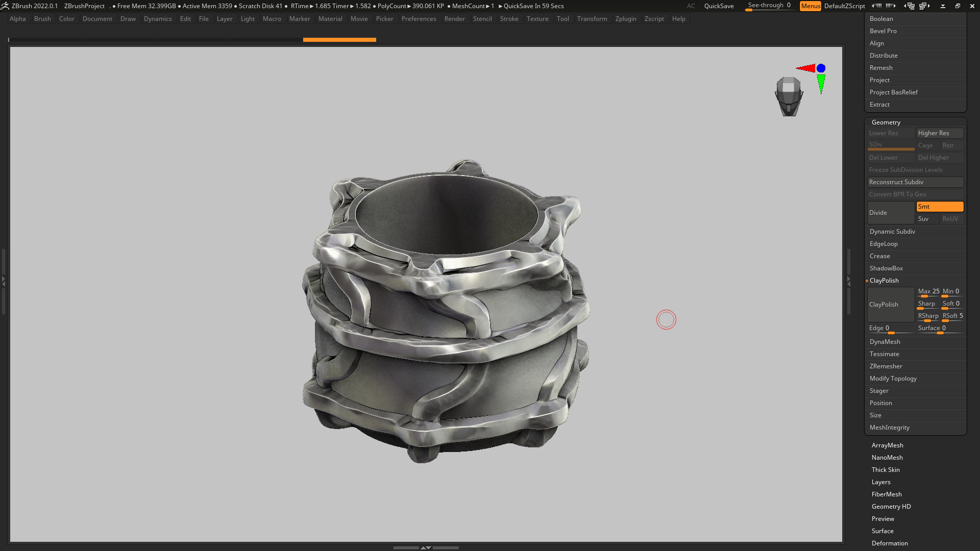The image size is (980, 551).
Task: Toggle the AC auto-collapse option
Action: pyautogui.click(x=691, y=6)
